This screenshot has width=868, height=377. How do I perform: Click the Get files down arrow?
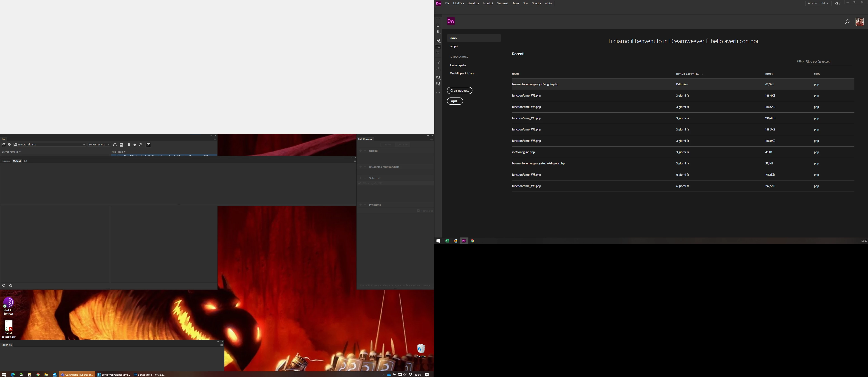[x=129, y=145]
